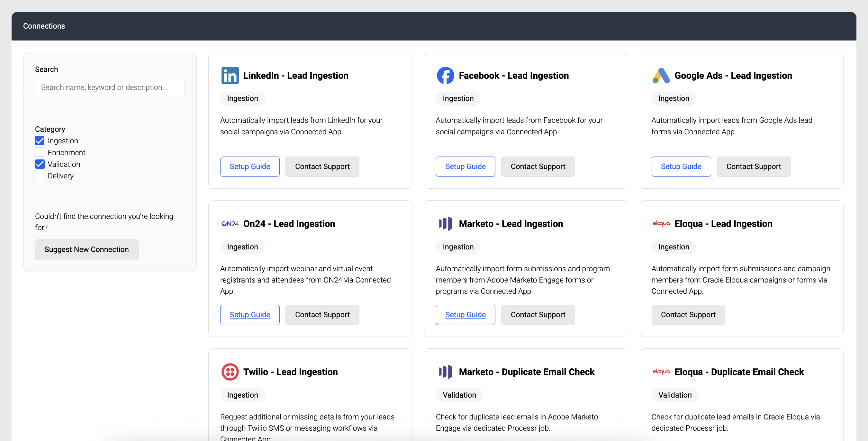Open Marketo Lead Ingestion Setup Guide

point(465,315)
